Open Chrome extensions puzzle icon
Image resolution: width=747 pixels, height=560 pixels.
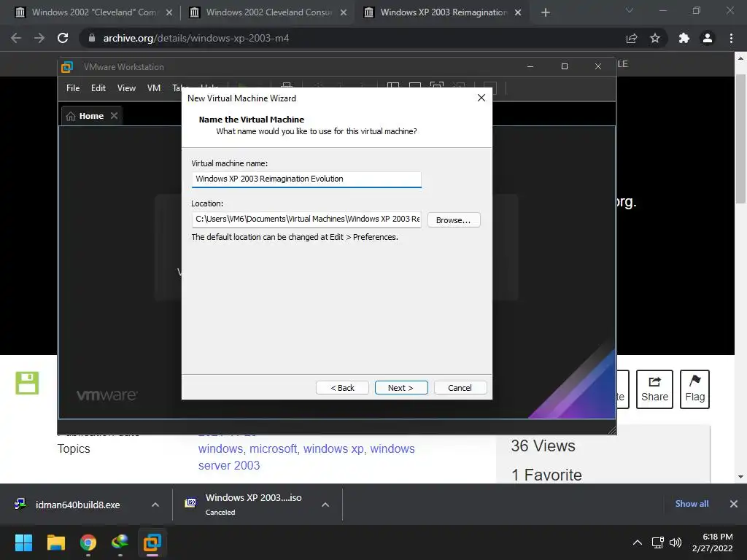tap(684, 38)
